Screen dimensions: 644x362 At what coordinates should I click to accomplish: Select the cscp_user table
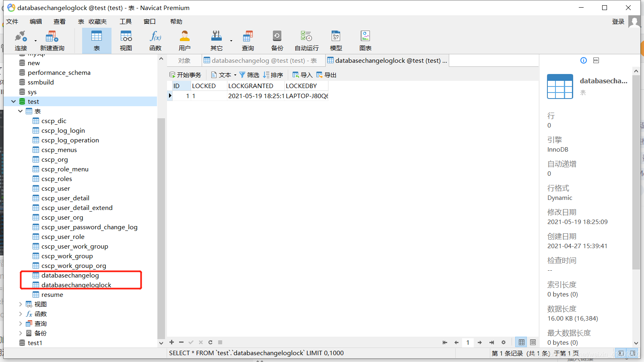point(56,188)
